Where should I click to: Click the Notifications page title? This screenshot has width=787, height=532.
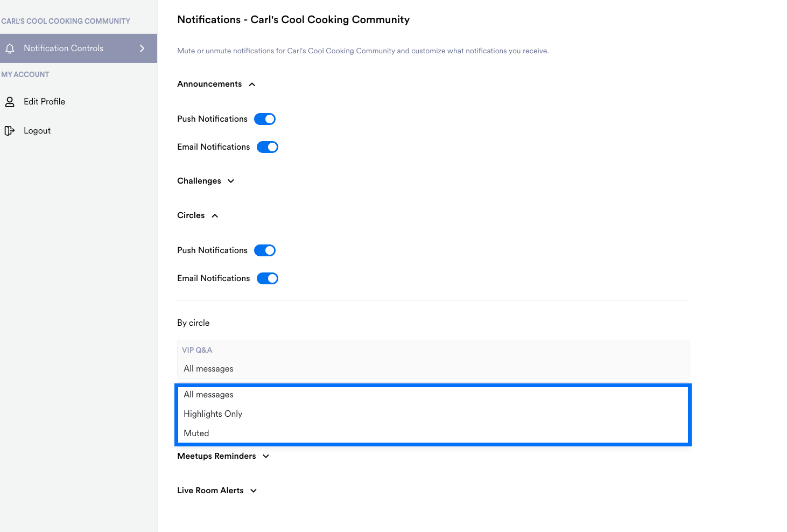[293, 20]
